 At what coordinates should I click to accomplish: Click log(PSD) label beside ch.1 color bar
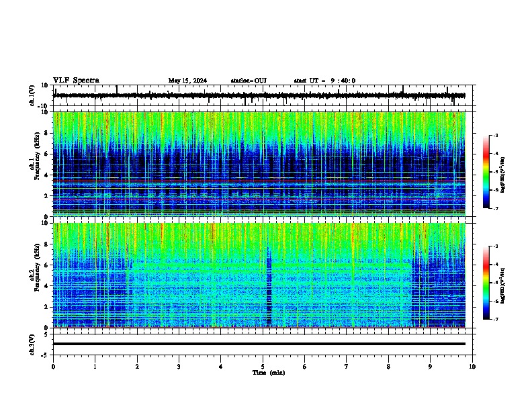503,175
